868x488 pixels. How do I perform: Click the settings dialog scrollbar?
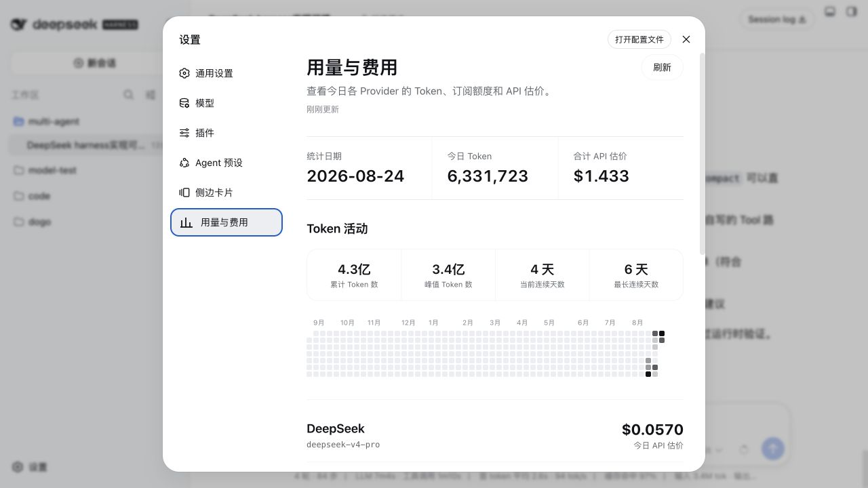702,152
